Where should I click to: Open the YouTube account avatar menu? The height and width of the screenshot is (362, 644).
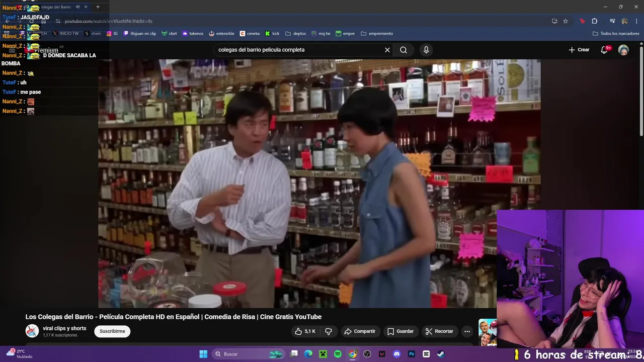pyautogui.click(x=623, y=50)
